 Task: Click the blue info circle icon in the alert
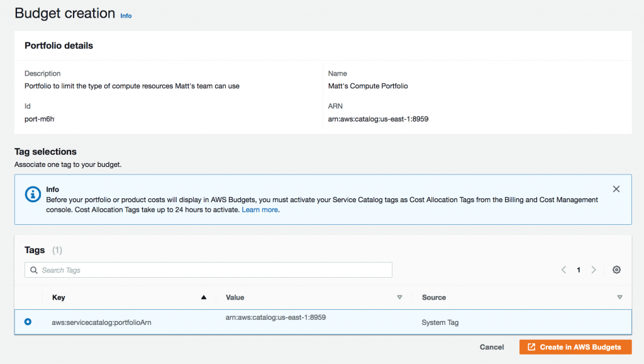pos(33,194)
